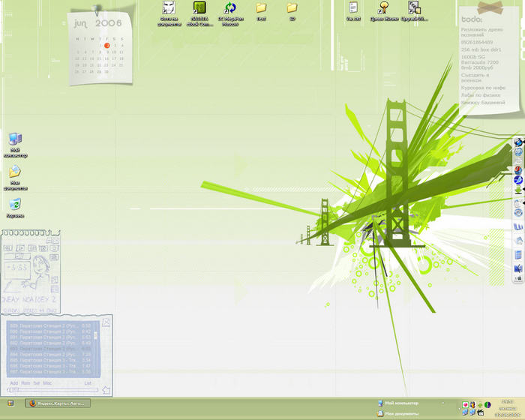This screenshot has height=420, width=525.
Task: Click "Лабы по физике" in the todo note
Action: coord(481,95)
